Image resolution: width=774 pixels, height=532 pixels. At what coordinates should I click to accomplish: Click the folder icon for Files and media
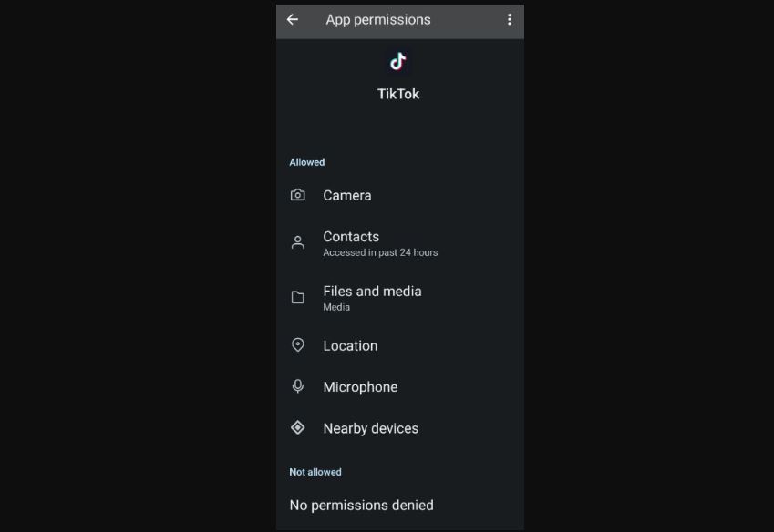(x=297, y=297)
